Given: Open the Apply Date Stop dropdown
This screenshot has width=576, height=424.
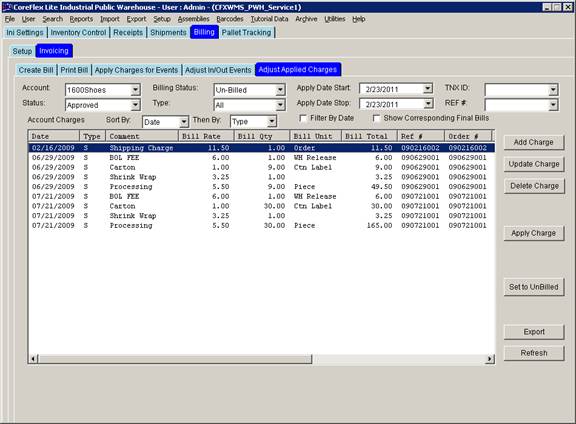Looking at the screenshot, I should pos(428,104).
